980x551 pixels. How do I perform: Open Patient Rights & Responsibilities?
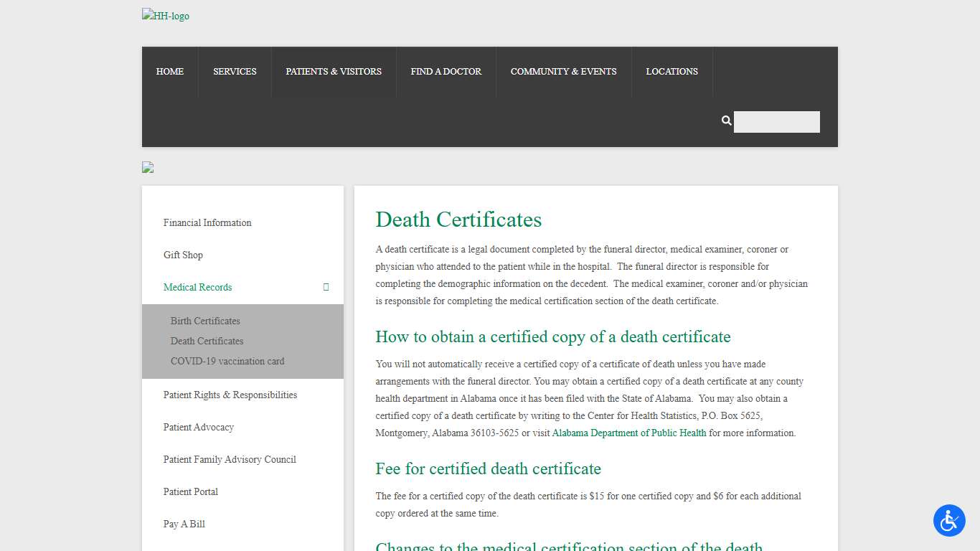[x=230, y=395]
